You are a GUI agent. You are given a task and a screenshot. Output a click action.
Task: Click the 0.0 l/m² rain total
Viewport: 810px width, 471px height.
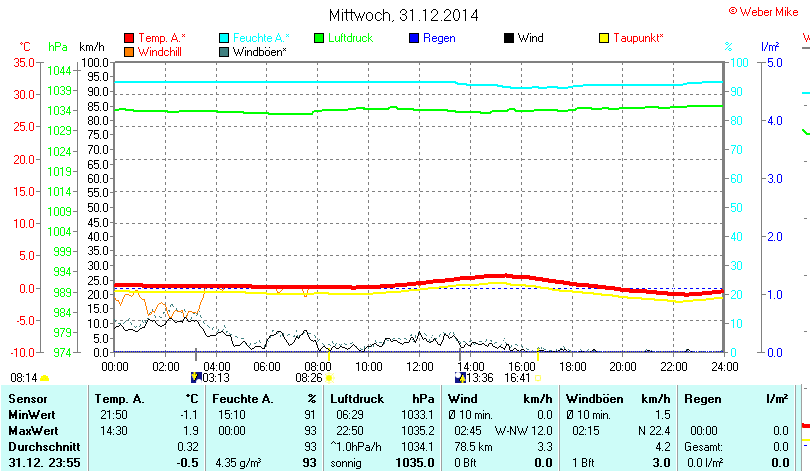(x=705, y=463)
